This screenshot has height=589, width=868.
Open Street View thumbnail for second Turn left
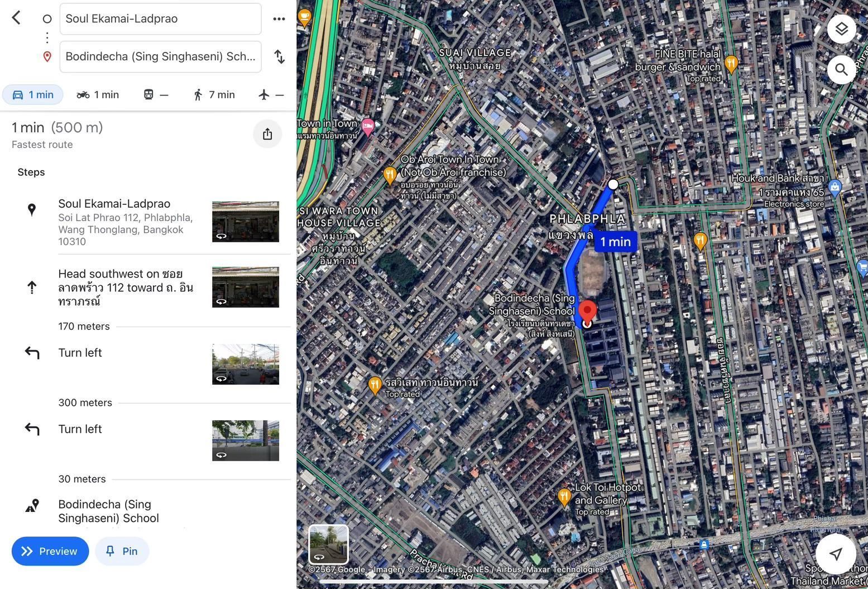point(246,440)
